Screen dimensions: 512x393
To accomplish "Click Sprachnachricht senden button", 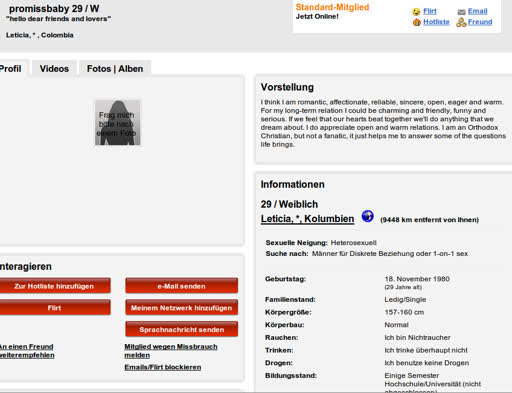I will (x=182, y=329).
